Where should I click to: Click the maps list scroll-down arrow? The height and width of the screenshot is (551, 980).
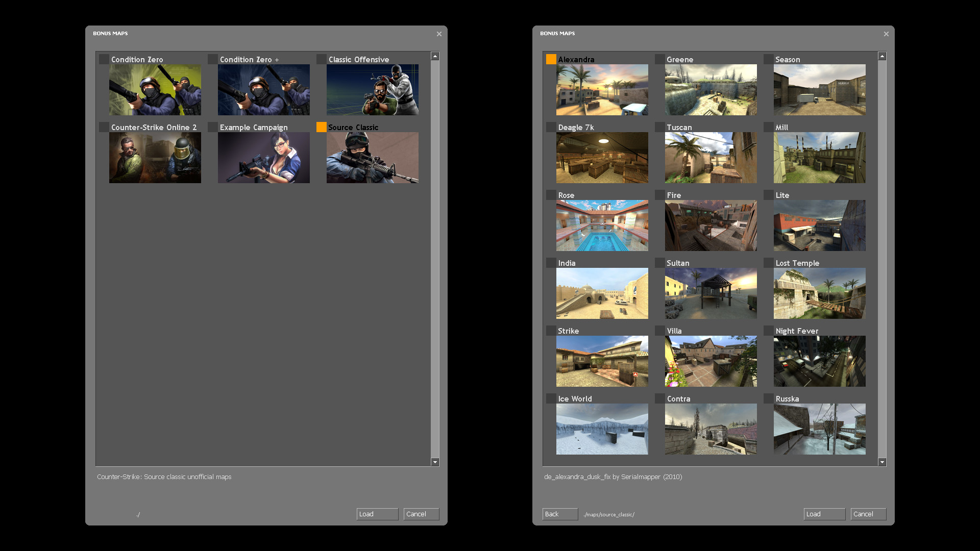882,462
